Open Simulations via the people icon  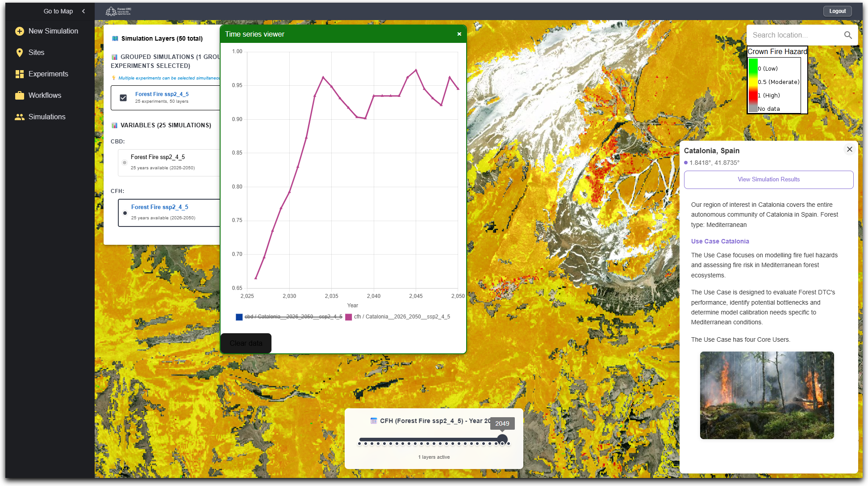coord(20,117)
